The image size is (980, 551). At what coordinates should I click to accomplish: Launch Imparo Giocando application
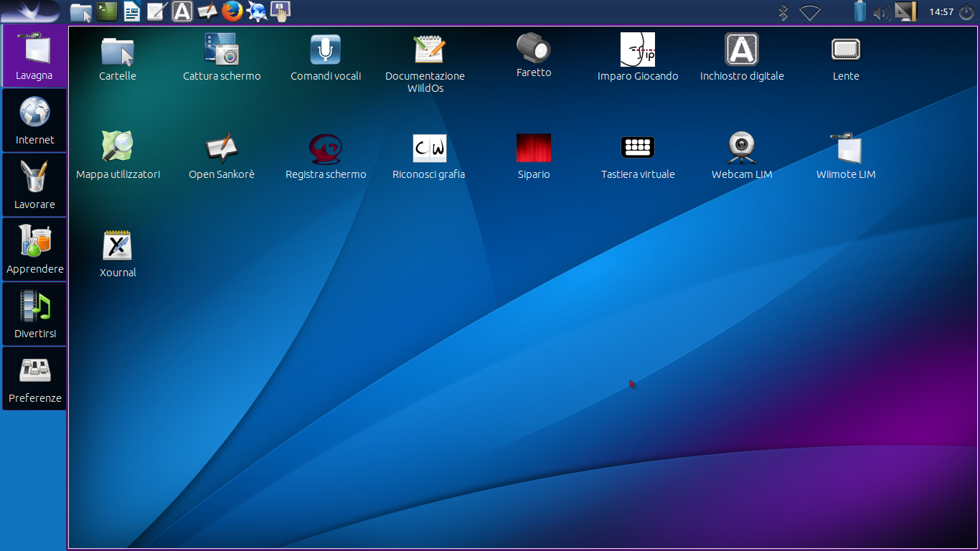[638, 50]
